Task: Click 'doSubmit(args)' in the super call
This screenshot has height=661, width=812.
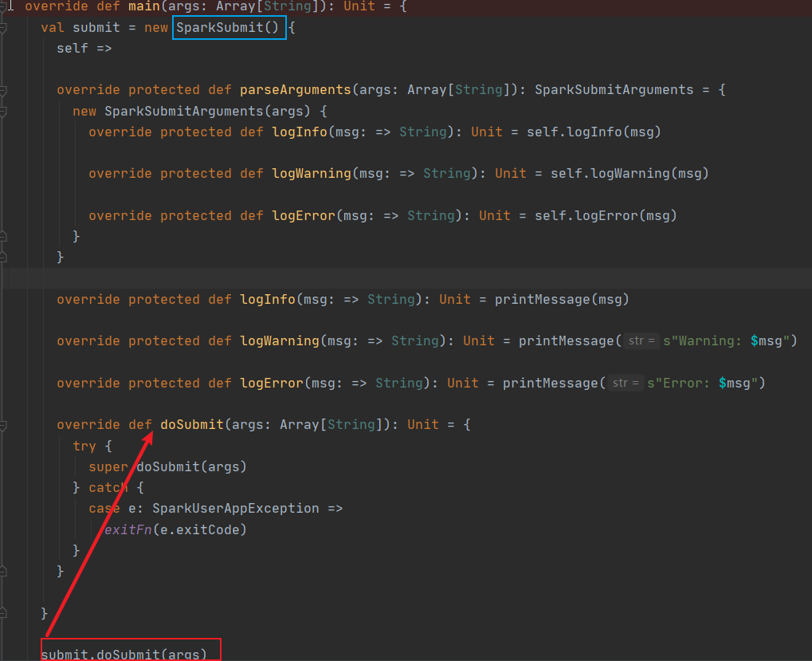Action: point(191,466)
